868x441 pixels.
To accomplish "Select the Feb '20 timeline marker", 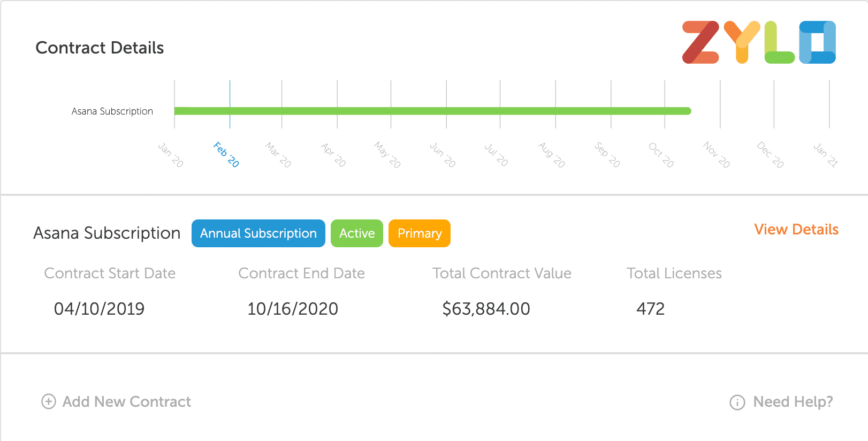I will 226,155.
